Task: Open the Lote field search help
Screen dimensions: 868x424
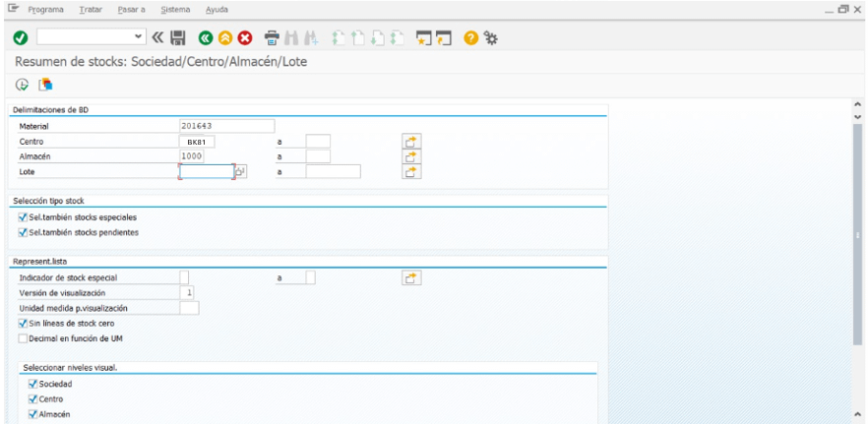Action: coord(240,171)
